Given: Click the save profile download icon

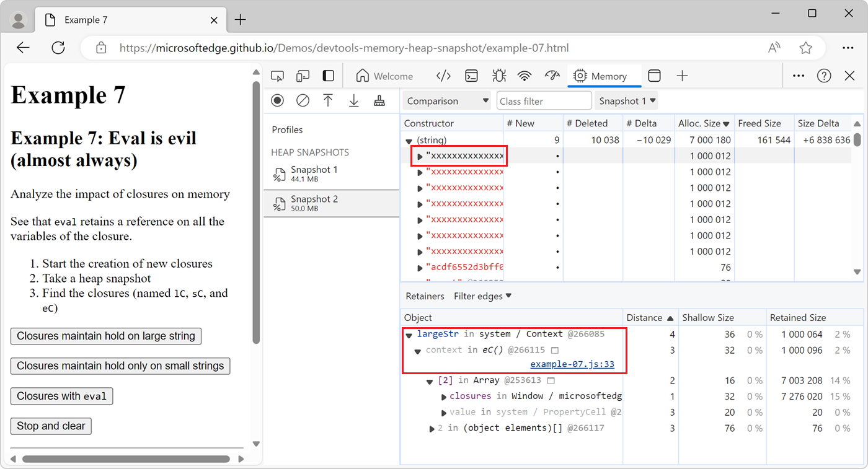Looking at the screenshot, I should [354, 101].
